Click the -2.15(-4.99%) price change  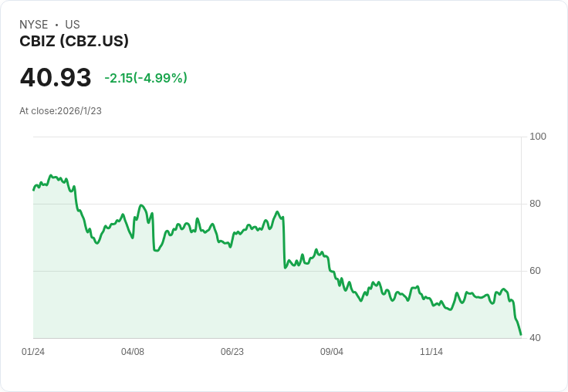pos(146,78)
